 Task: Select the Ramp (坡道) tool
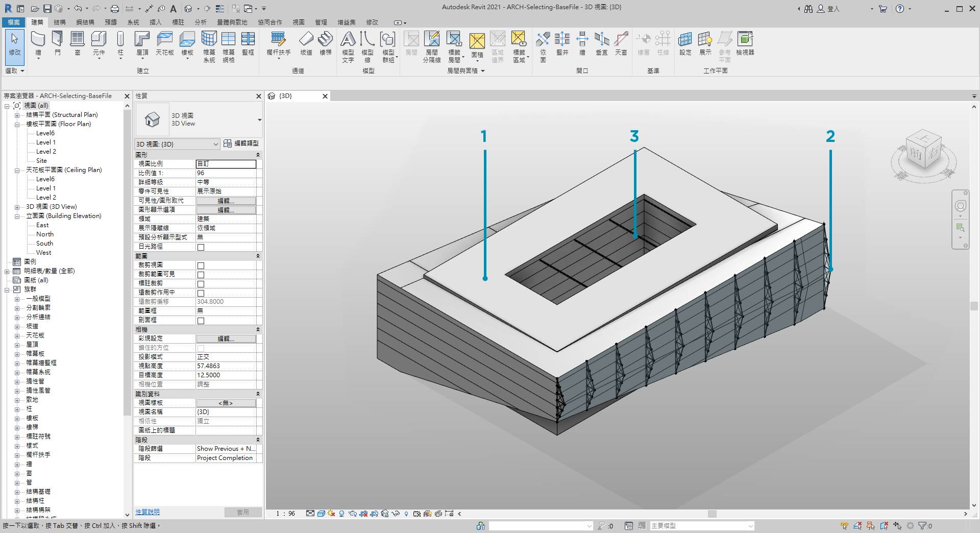point(306,43)
